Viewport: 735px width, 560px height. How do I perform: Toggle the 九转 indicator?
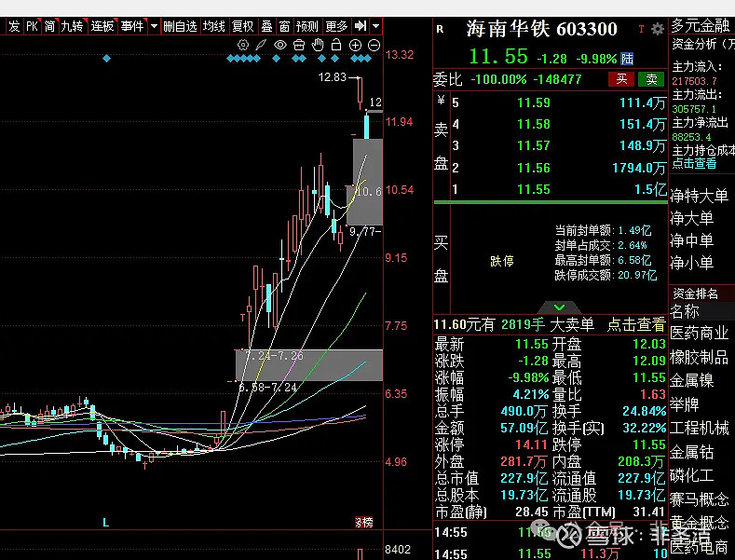[x=72, y=26]
